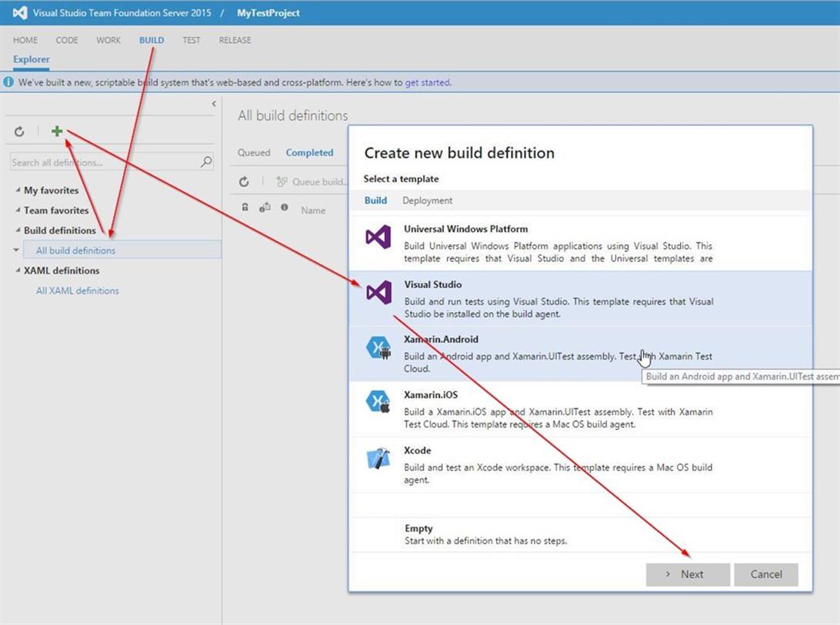Select the Xamarin.Android template icon
The height and width of the screenshot is (625, 840).
pos(378,348)
